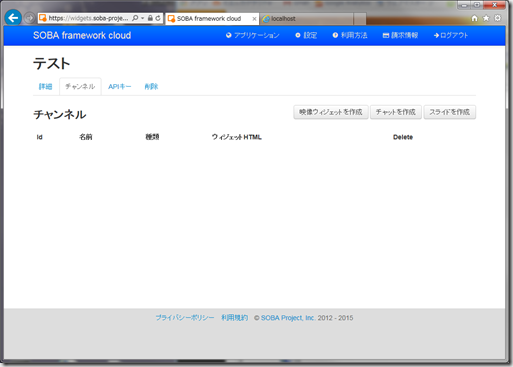Open browser Tools gear icon

(497, 18)
